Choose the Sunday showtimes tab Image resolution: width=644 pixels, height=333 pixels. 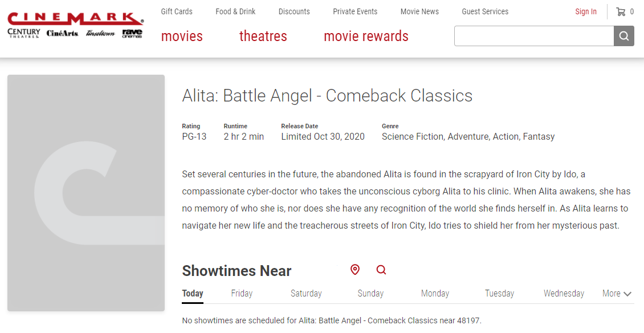[370, 294]
